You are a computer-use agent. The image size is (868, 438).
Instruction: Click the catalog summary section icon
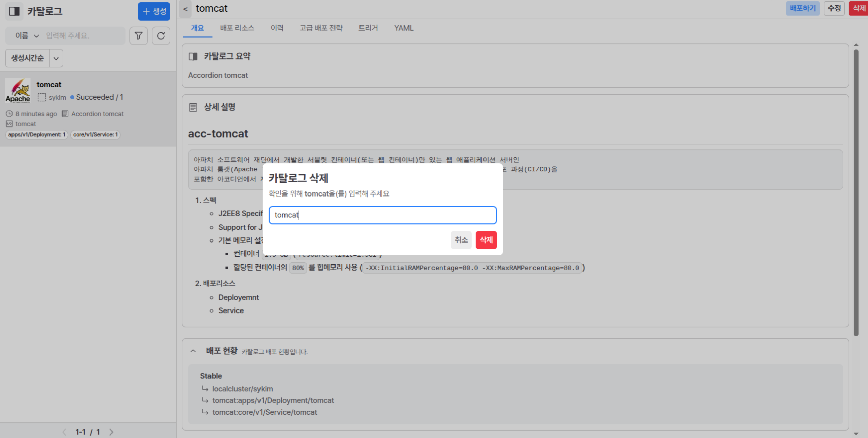point(193,56)
